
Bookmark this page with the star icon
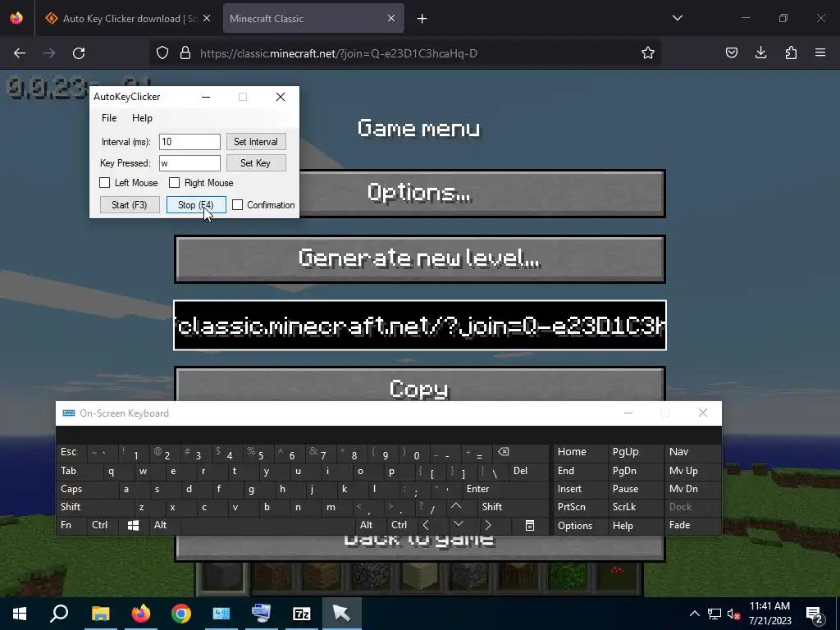coord(648,53)
